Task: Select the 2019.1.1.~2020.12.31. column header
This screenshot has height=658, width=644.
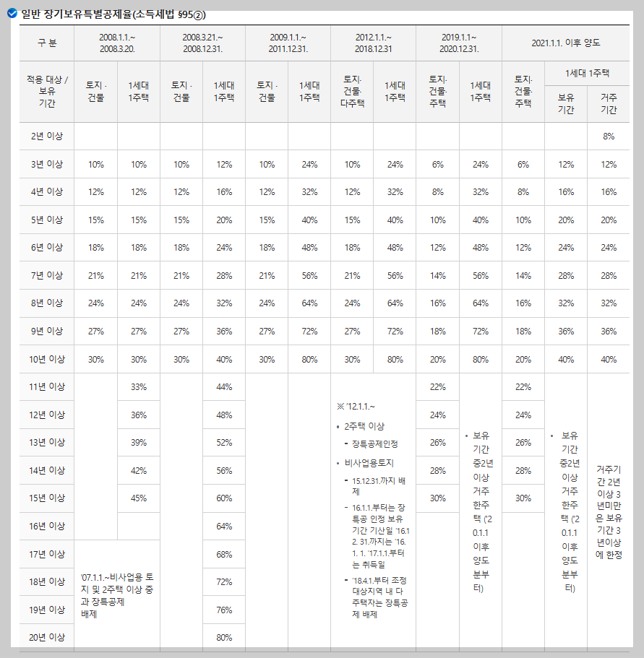Action: point(458,43)
